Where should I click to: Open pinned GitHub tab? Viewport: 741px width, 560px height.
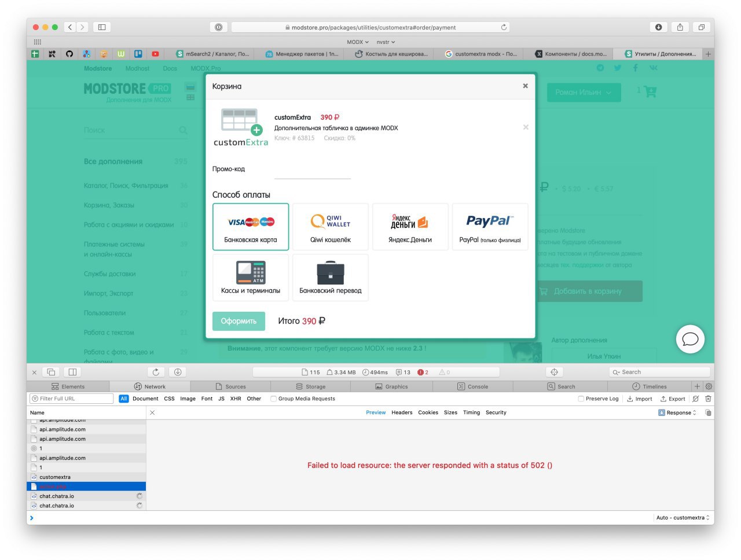(x=69, y=54)
